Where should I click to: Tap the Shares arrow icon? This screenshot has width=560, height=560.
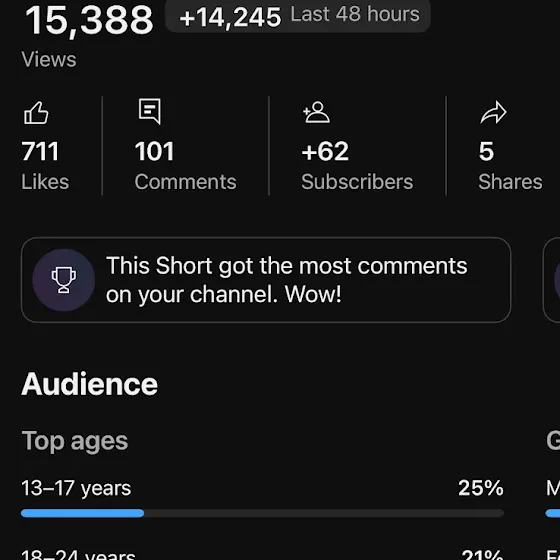click(494, 112)
